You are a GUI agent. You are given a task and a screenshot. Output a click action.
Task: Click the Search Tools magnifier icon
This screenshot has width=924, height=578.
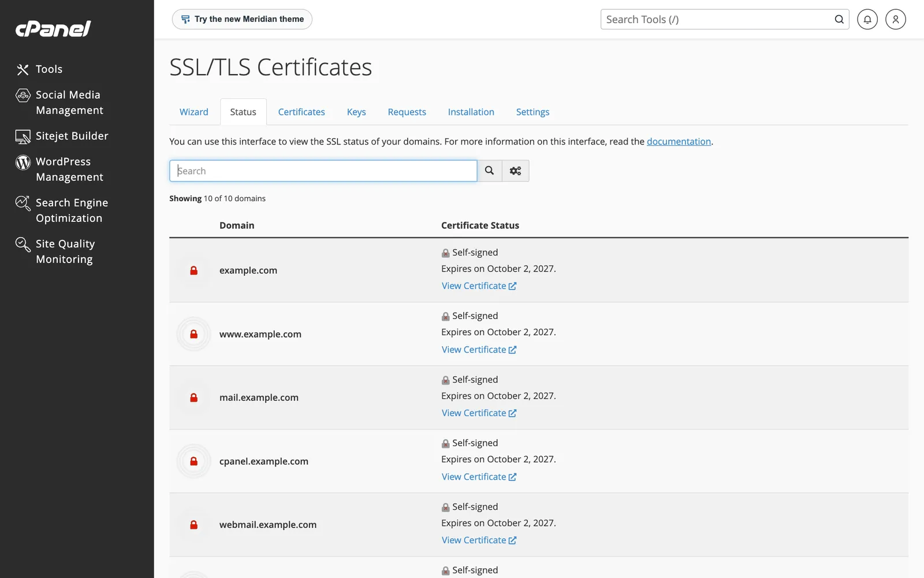839,19
